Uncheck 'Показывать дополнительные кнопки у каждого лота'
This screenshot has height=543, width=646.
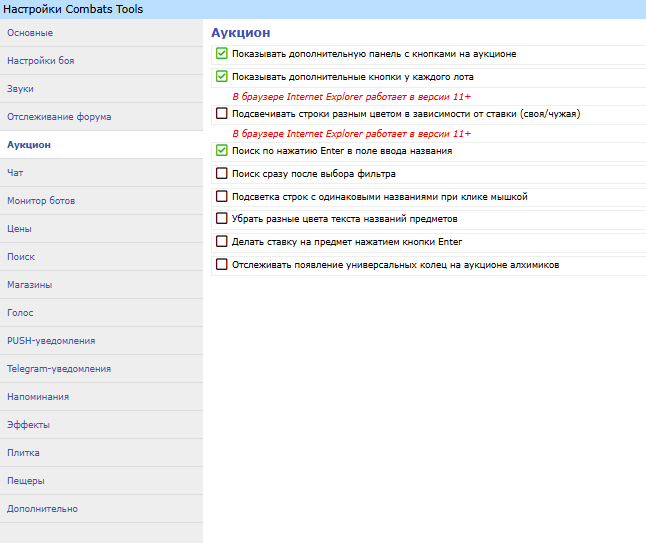point(222,76)
